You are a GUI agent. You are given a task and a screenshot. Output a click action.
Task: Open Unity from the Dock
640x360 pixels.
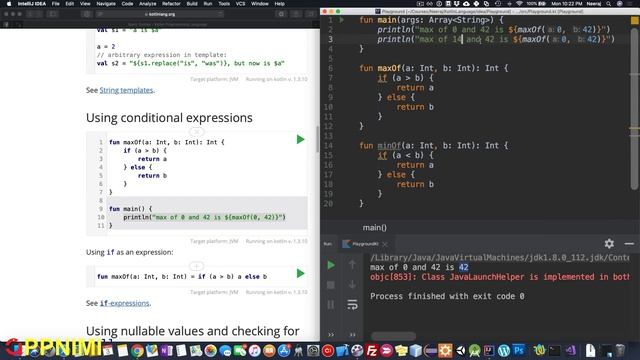tap(460, 351)
